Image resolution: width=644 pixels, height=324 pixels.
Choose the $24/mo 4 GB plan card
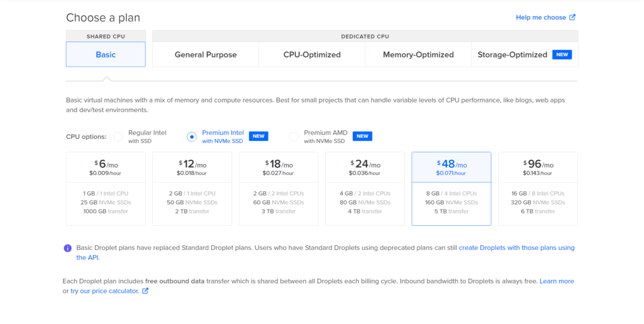[x=365, y=188]
